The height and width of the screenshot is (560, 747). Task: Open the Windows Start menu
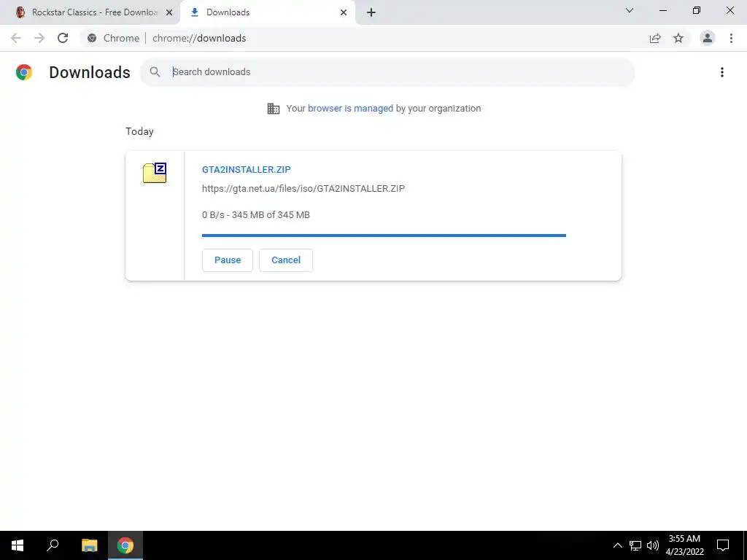18,545
